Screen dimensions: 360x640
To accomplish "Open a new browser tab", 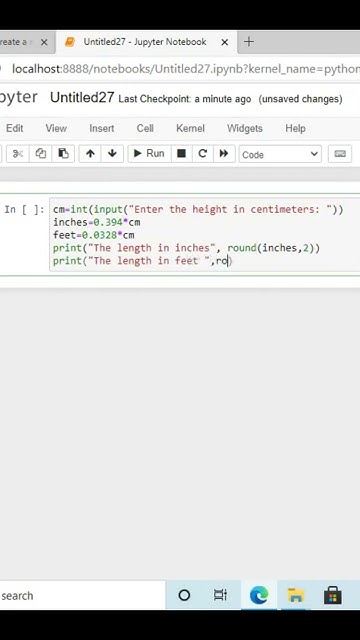I will click(x=249, y=42).
